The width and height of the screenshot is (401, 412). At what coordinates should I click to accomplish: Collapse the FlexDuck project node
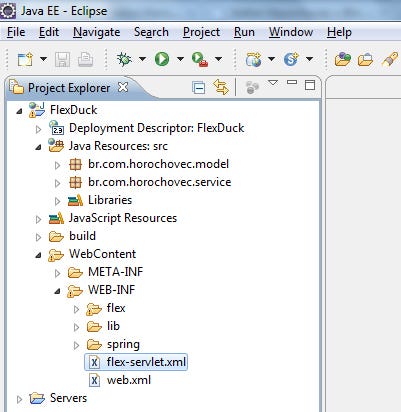[20, 111]
